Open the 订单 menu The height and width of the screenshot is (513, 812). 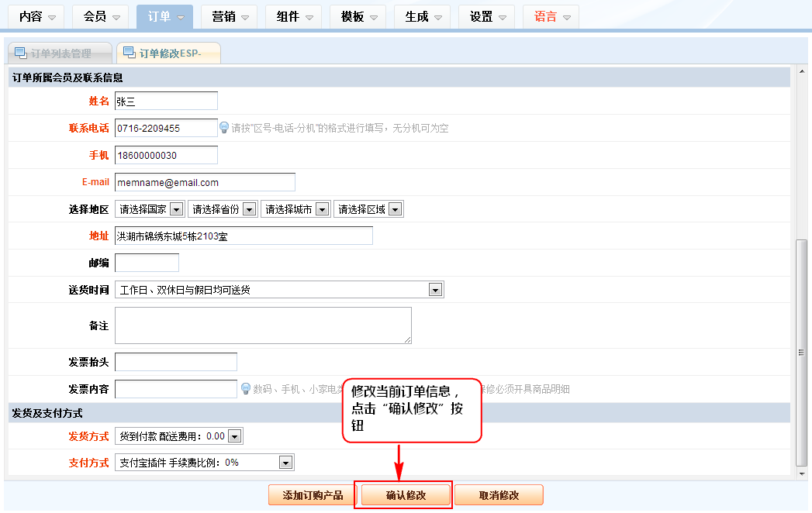(164, 16)
